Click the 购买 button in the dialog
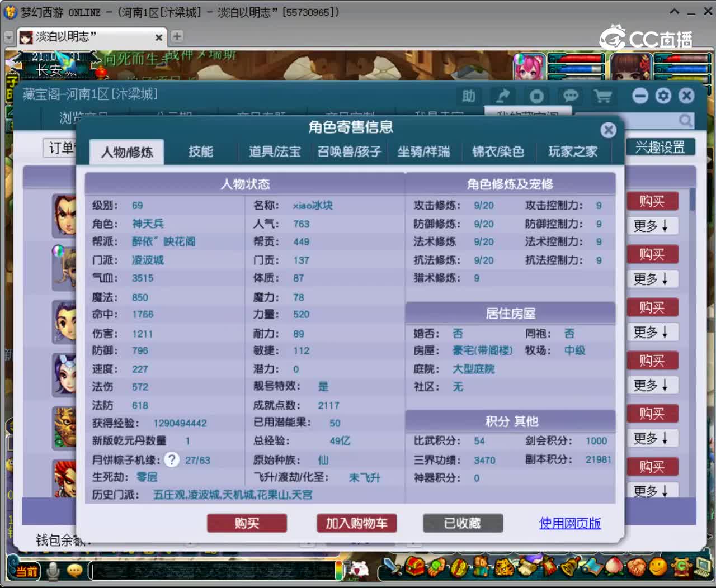Viewport: 716px width, 588px height. 247,523
